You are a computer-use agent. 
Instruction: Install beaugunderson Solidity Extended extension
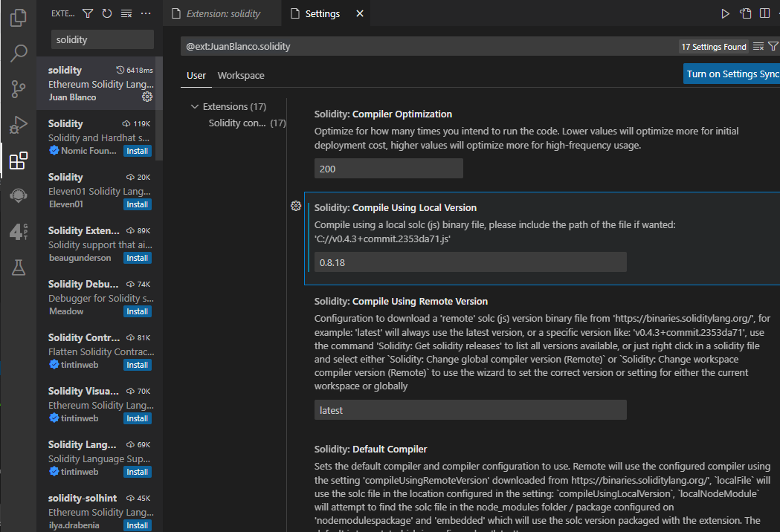[x=138, y=258]
